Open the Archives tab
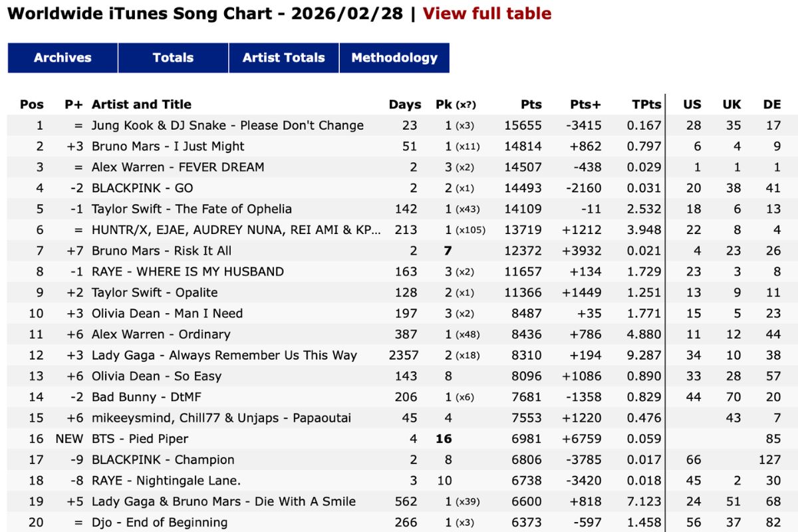Viewport: 798px width, 532px height. click(x=63, y=58)
